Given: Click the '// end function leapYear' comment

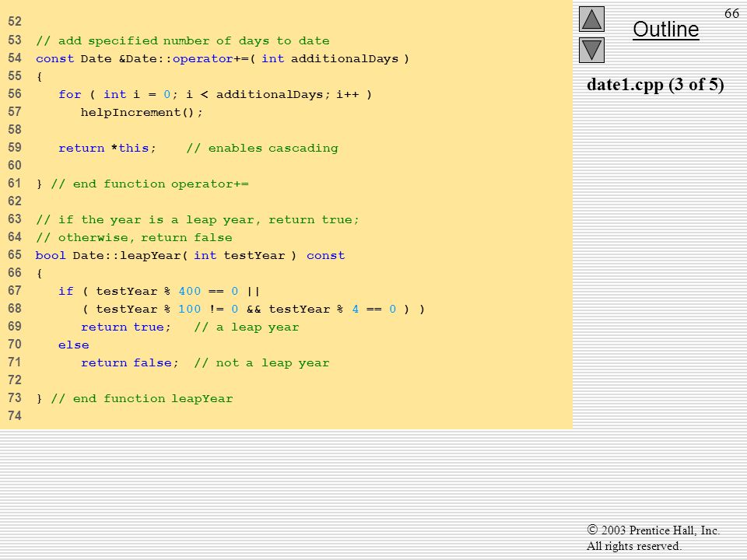Looking at the screenshot, I should point(142,398).
